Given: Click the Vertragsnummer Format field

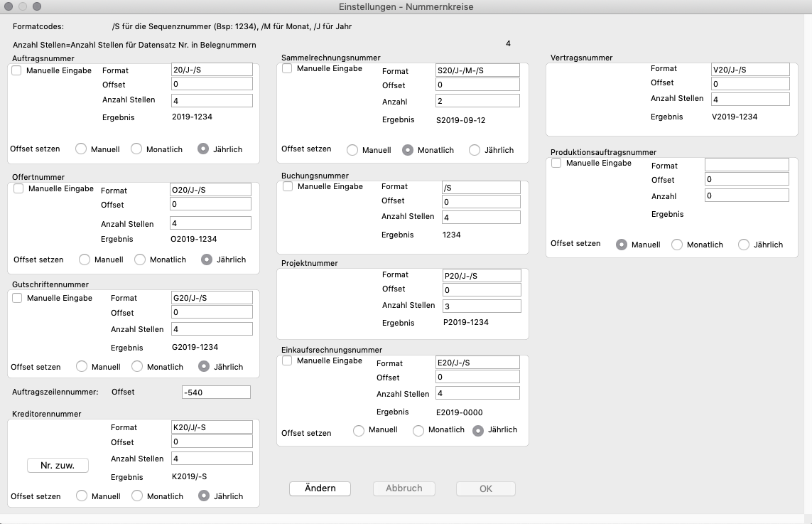Looking at the screenshot, I should [x=749, y=70].
